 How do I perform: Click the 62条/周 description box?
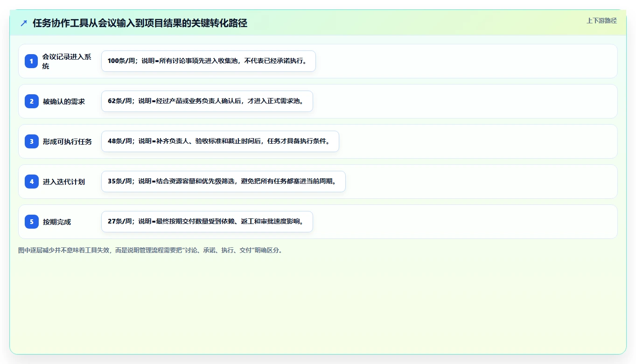[x=207, y=101]
